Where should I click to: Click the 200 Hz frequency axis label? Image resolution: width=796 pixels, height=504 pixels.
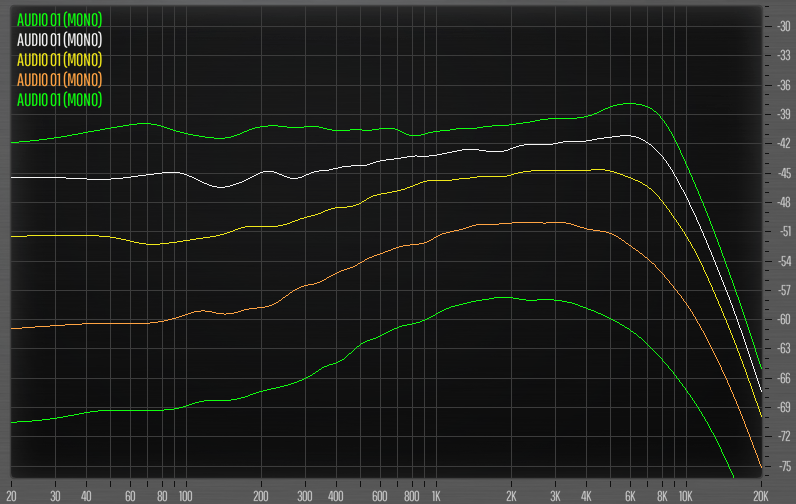tap(261, 496)
